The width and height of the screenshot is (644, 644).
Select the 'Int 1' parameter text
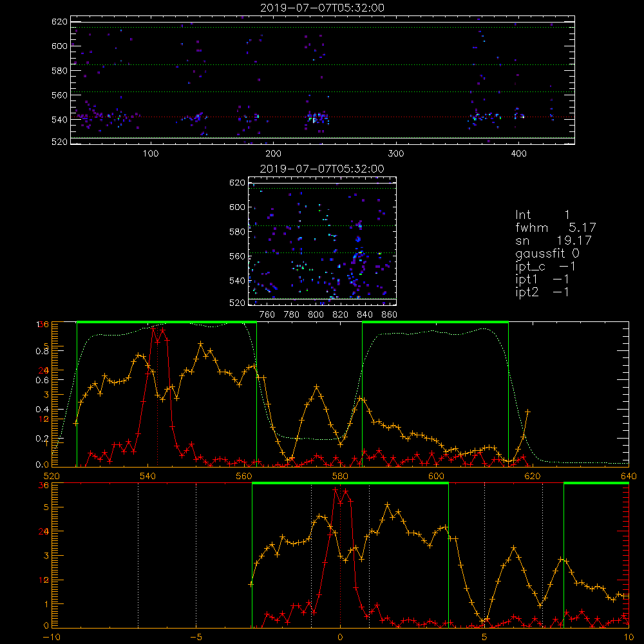(x=542, y=215)
